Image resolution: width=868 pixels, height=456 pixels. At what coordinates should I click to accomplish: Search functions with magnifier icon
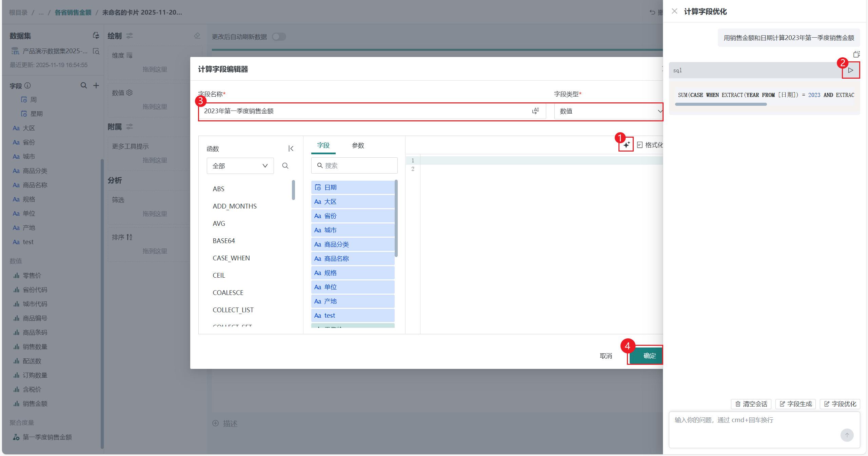pyautogui.click(x=285, y=165)
